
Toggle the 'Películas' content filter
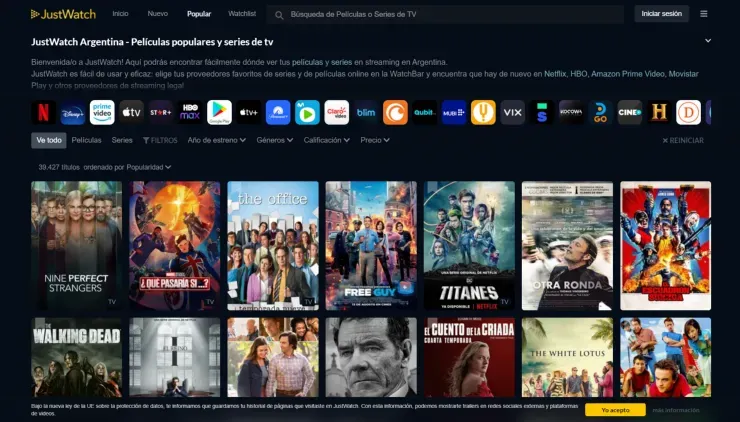point(87,140)
